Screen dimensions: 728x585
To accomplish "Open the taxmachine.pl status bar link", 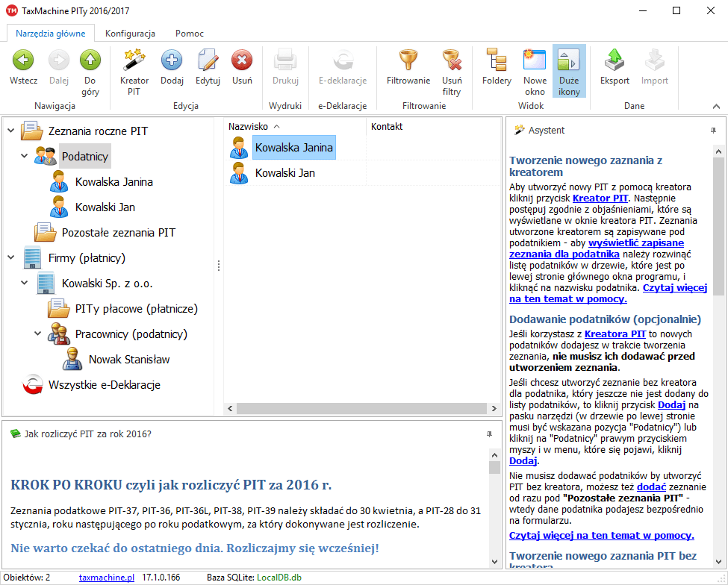I will click(106, 578).
